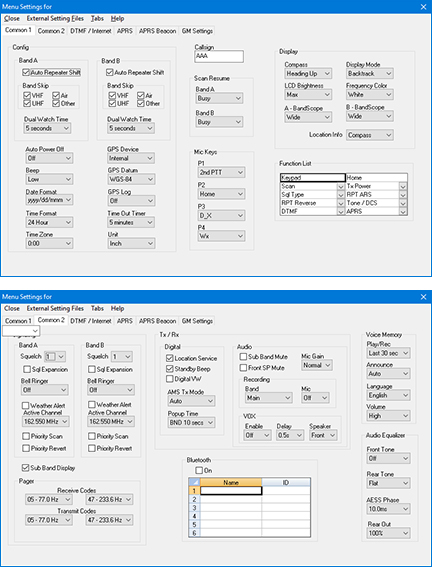Screen dimensions: 432x567
Task: Open the GPS Datum dropdown
Action: tap(131, 179)
